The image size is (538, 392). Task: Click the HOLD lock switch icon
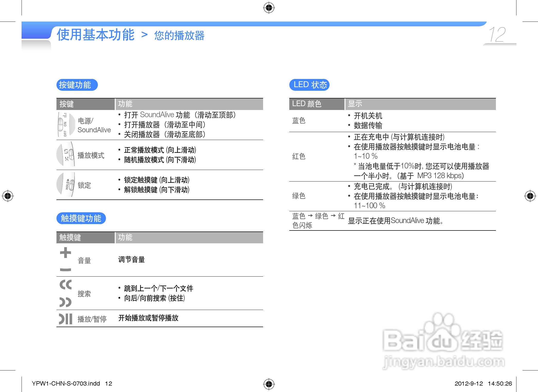pos(66,185)
